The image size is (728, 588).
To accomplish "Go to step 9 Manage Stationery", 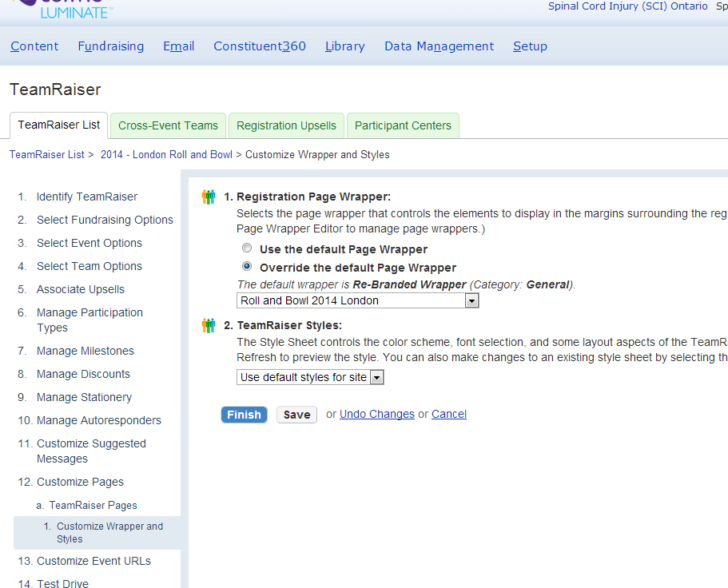I will point(84,397).
